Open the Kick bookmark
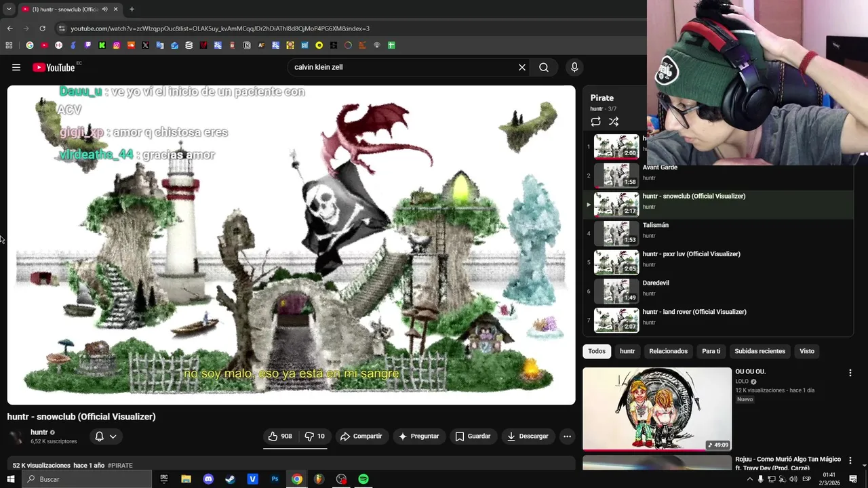 coord(102,45)
